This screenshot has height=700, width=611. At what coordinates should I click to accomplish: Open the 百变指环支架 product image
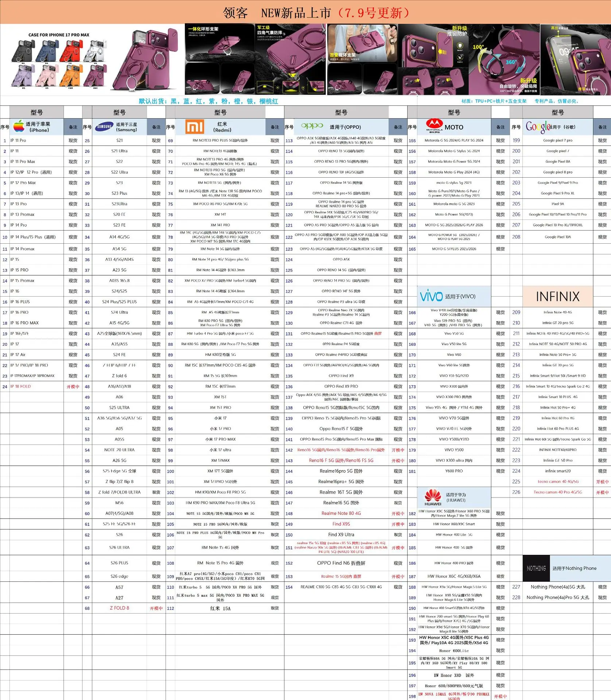(x=362, y=59)
